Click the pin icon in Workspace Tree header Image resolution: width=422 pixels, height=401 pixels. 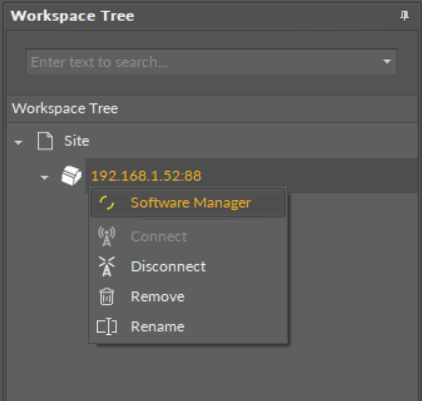[x=404, y=16]
